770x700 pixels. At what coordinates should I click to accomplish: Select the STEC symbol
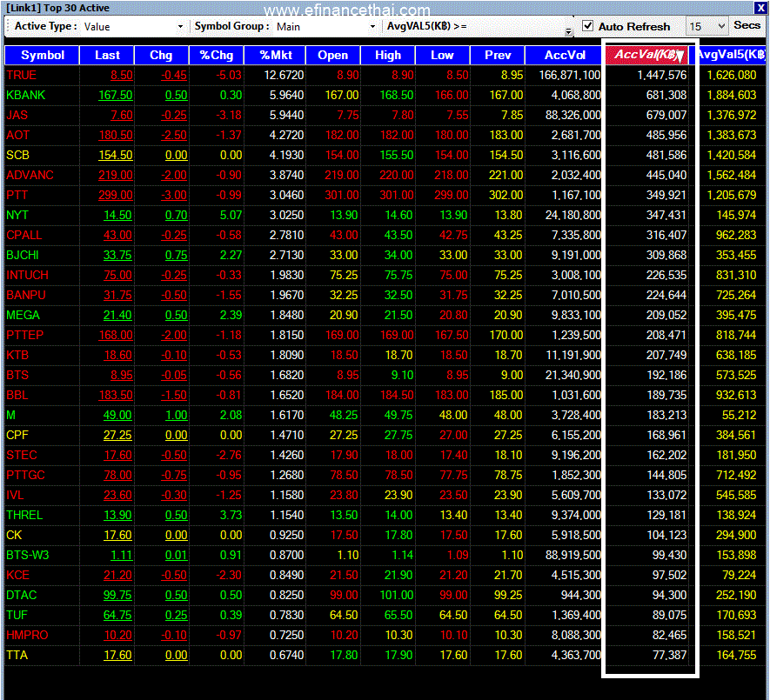(x=22, y=455)
